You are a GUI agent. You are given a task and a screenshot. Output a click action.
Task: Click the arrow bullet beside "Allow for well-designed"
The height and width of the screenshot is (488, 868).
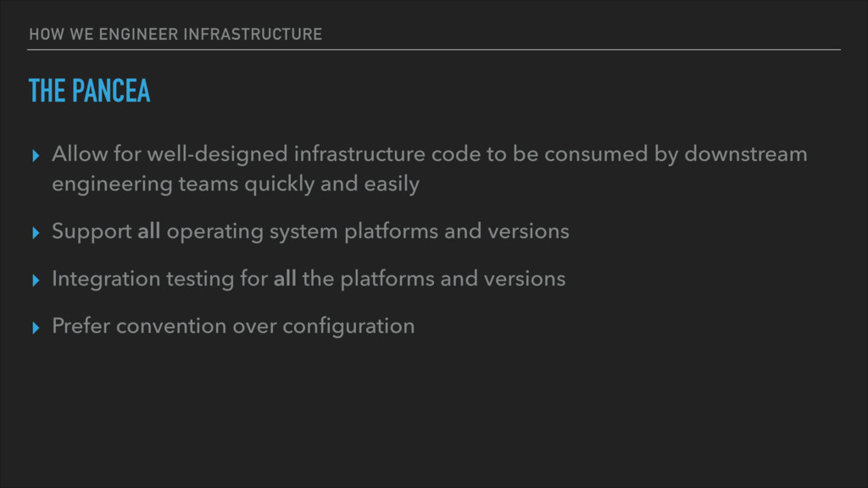(x=36, y=156)
